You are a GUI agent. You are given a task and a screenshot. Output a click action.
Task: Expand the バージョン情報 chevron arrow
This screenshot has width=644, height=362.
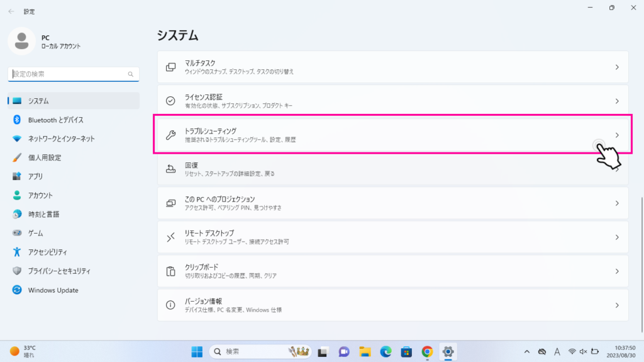617,305
